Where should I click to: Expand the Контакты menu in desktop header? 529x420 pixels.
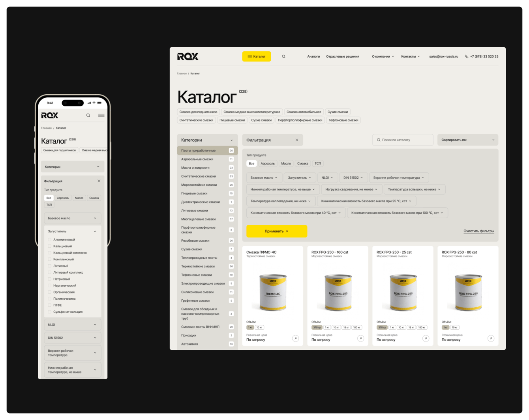(x=411, y=56)
